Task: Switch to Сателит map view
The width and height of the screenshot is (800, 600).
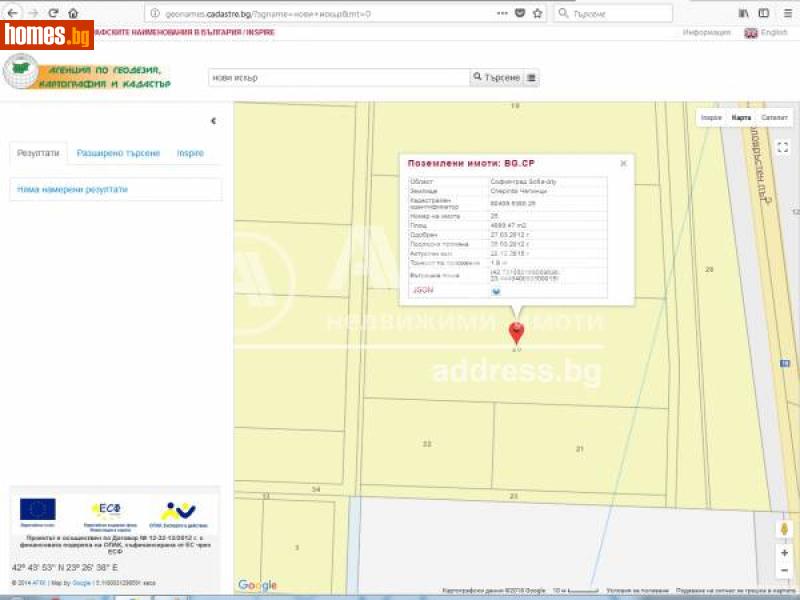Action: click(773, 117)
